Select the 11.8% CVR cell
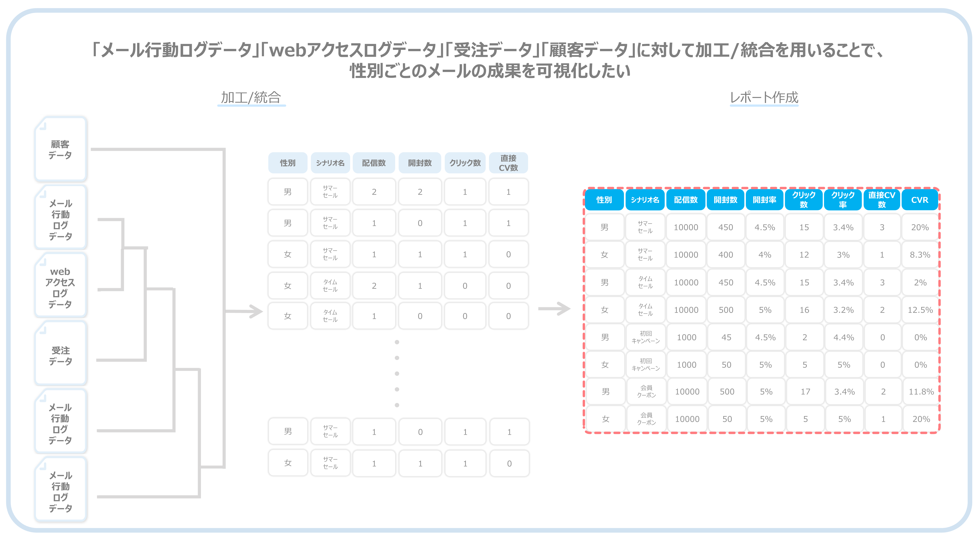This screenshot has width=980, height=544. (921, 391)
